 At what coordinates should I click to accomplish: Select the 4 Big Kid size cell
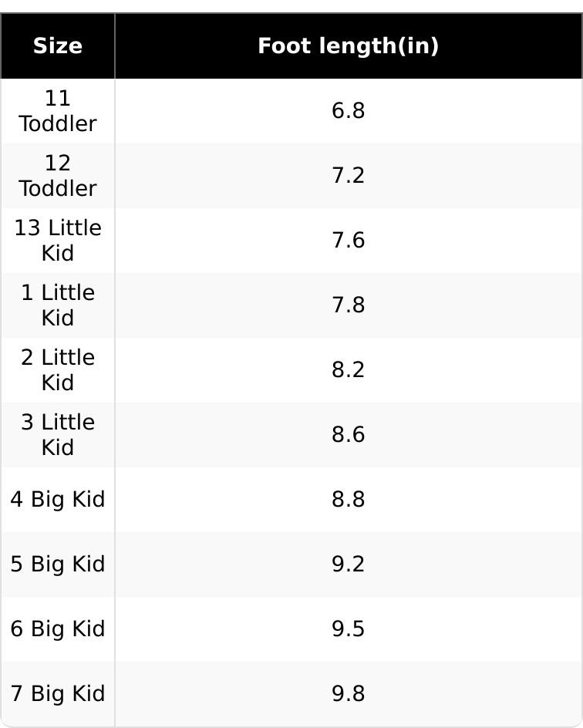click(x=58, y=500)
